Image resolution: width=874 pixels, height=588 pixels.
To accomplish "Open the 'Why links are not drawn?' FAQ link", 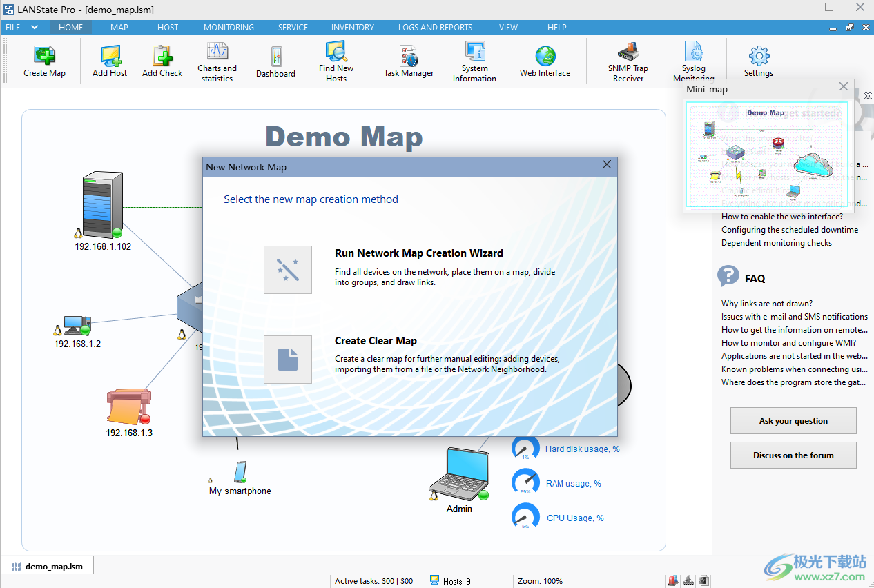I will tap(766, 304).
